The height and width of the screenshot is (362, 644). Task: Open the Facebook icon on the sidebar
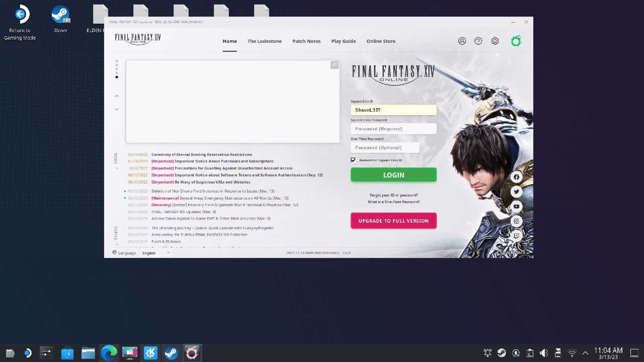(516, 177)
